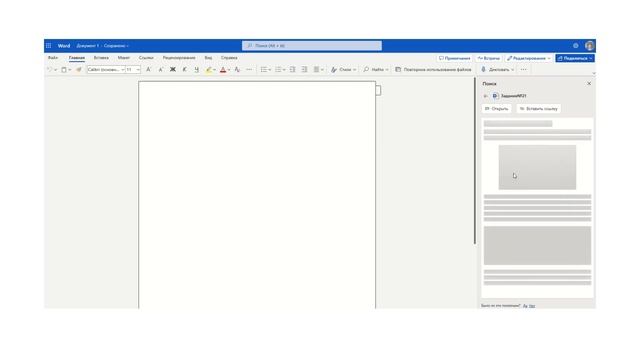Open the Редактирование mode dropdown
The width and height of the screenshot is (640, 360).
(529, 58)
